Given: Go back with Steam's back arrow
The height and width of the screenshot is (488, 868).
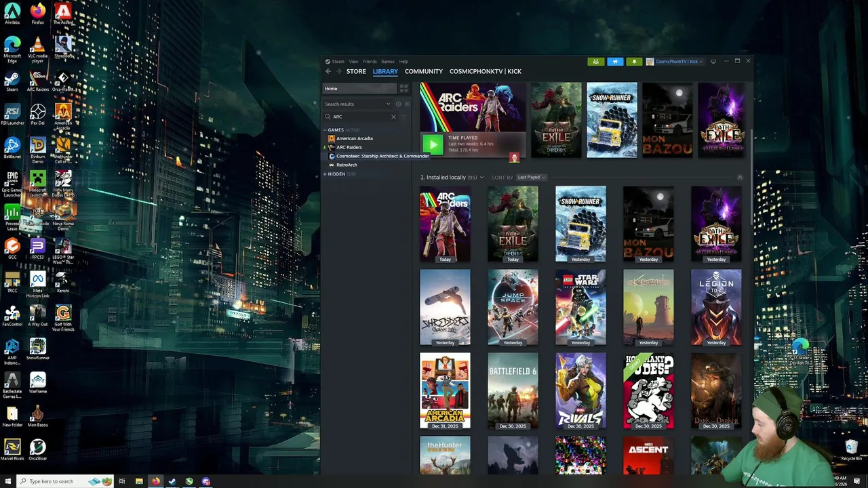Looking at the screenshot, I should click(328, 71).
